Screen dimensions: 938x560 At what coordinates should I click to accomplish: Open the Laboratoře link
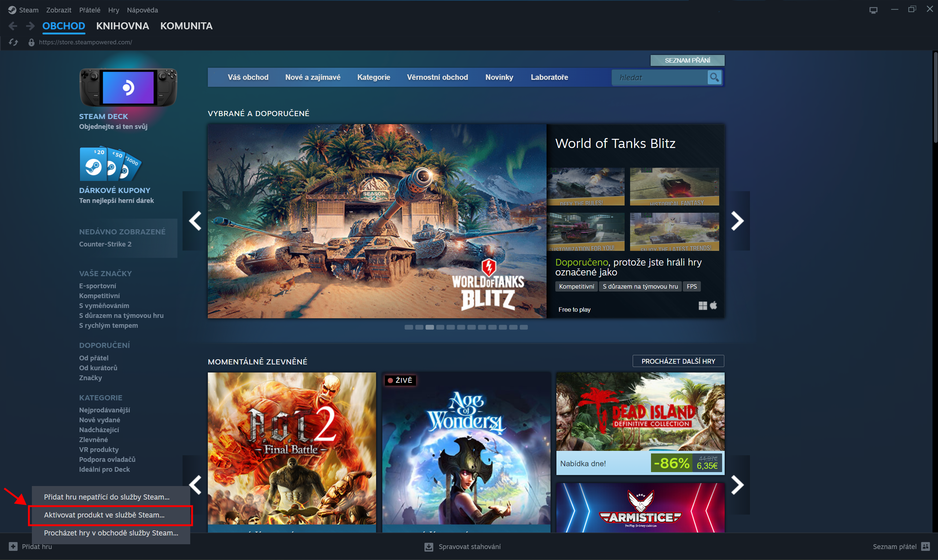549,77
